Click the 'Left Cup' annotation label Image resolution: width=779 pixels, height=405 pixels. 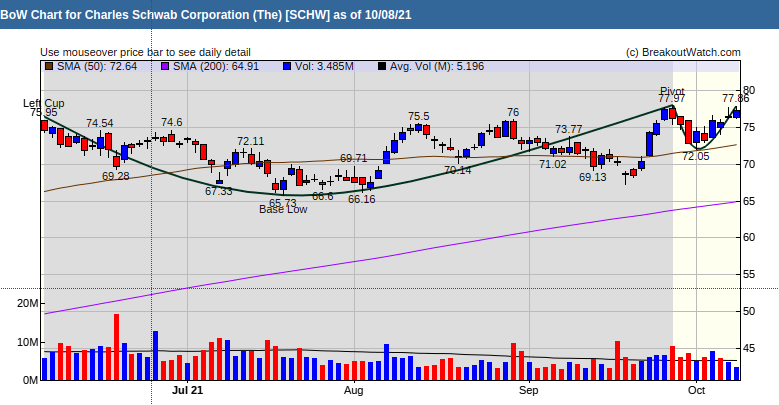tap(44, 103)
